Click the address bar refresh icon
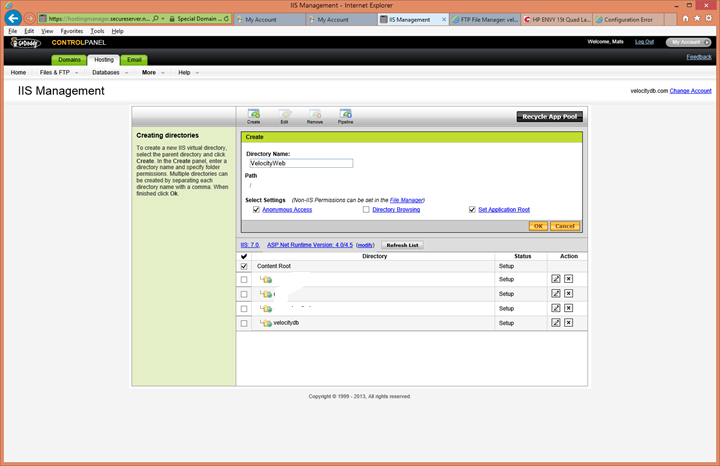The height and width of the screenshot is (466, 720). pyautogui.click(x=226, y=19)
